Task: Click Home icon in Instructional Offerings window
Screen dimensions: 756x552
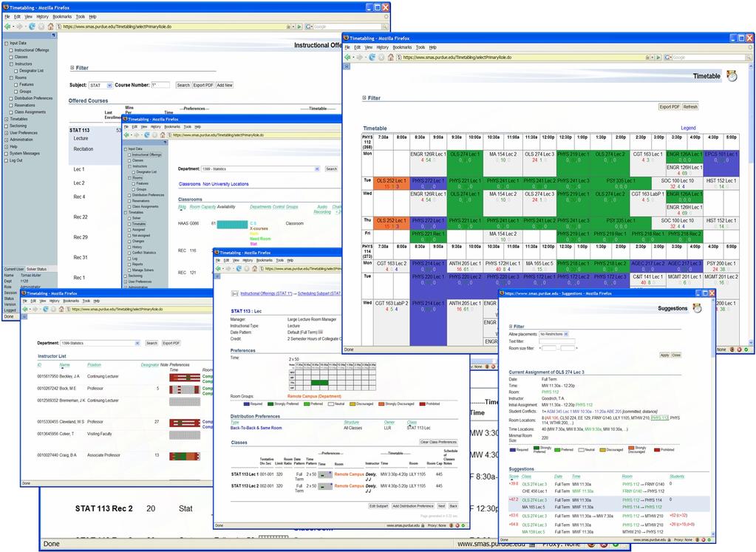Action: pyautogui.click(x=51, y=27)
